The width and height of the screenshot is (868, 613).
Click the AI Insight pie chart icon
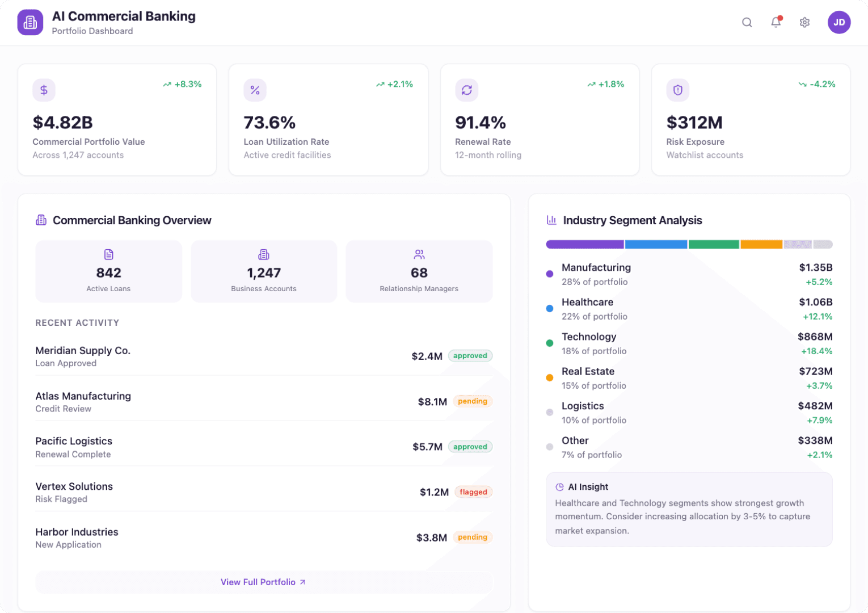click(559, 486)
